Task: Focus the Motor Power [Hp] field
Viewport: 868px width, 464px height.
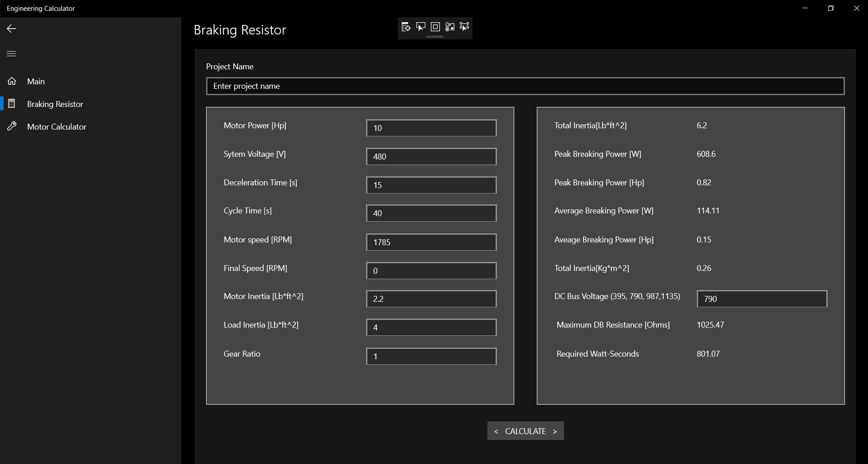Action: coord(431,128)
